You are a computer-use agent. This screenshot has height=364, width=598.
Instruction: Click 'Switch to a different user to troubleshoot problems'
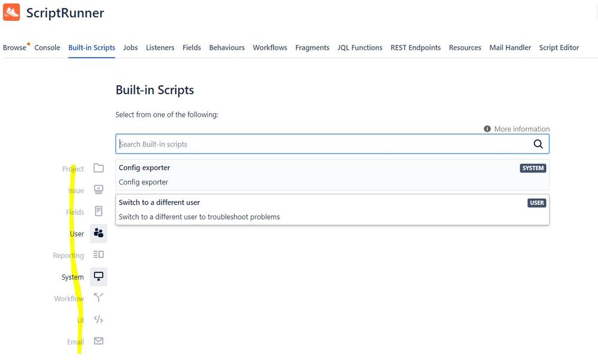point(199,217)
